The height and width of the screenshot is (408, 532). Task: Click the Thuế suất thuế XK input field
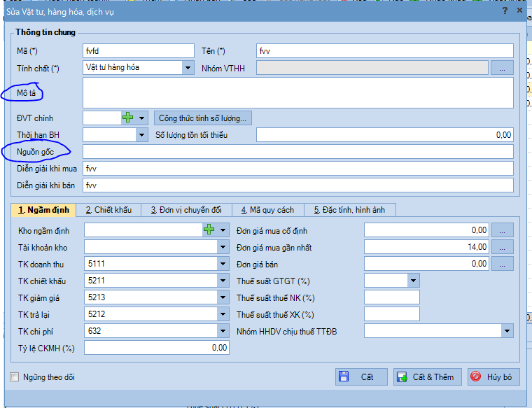tap(392, 314)
